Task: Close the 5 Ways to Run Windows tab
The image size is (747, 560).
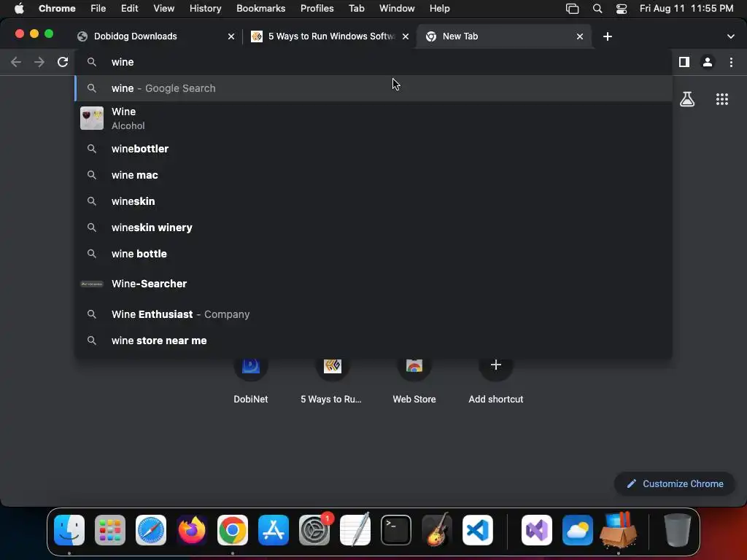Action: (406, 36)
